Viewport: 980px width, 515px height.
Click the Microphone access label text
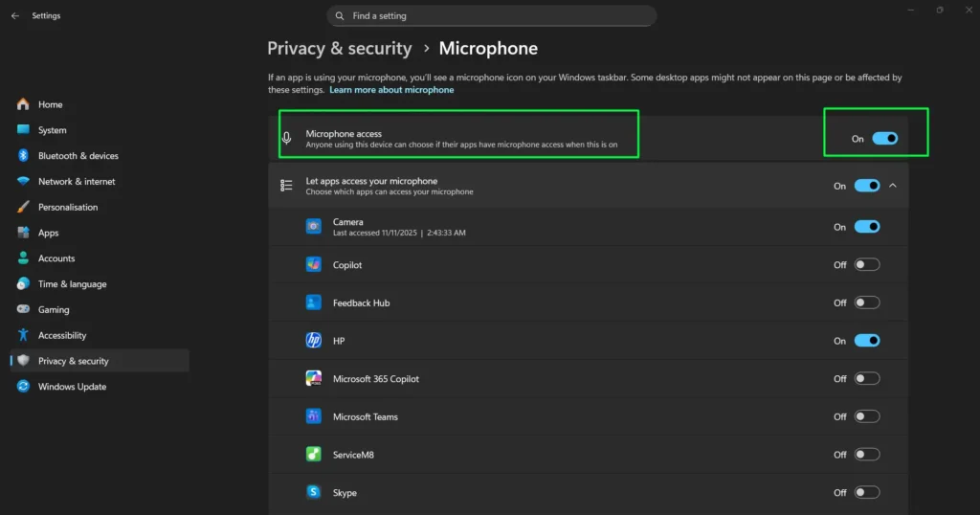344,133
